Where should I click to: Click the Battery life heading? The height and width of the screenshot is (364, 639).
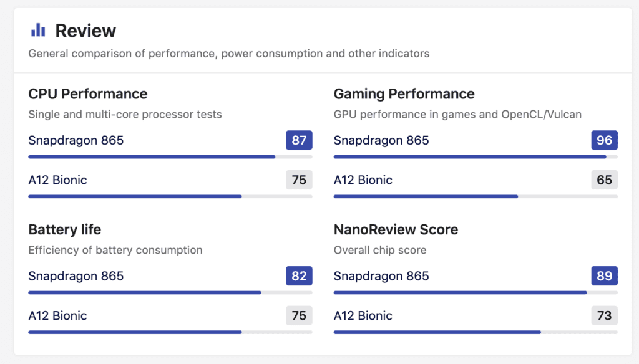pyautogui.click(x=65, y=229)
